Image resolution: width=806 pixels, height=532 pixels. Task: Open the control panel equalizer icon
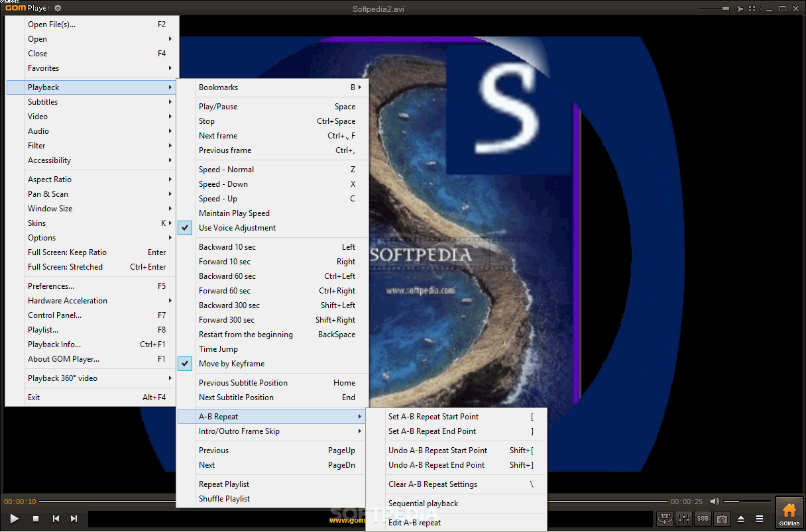684,519
